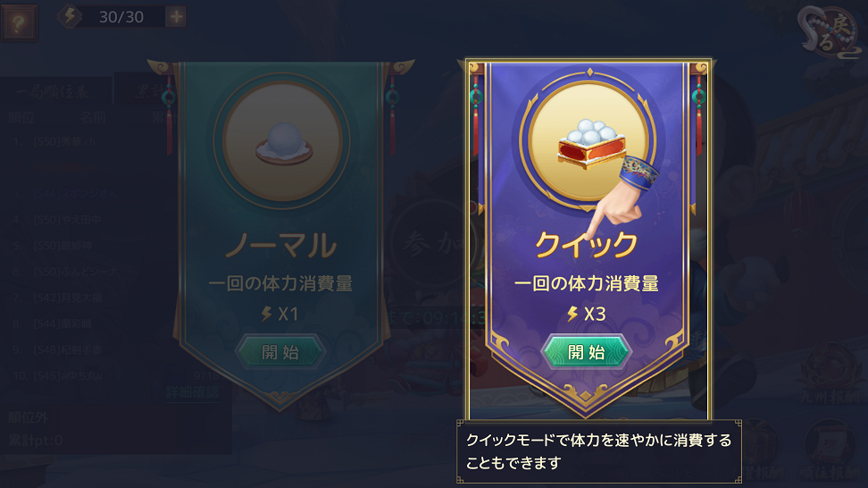Image resolution: width=868 pixels, height=488 pixels.
Task: Click the ノーマル mode title
Action: [280, 244]
